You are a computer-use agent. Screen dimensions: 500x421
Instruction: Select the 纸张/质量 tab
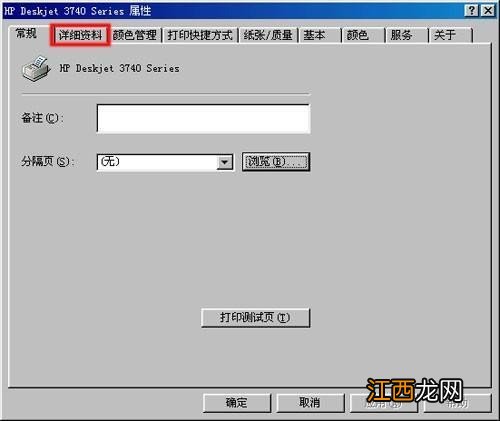(x=268, y=35)
